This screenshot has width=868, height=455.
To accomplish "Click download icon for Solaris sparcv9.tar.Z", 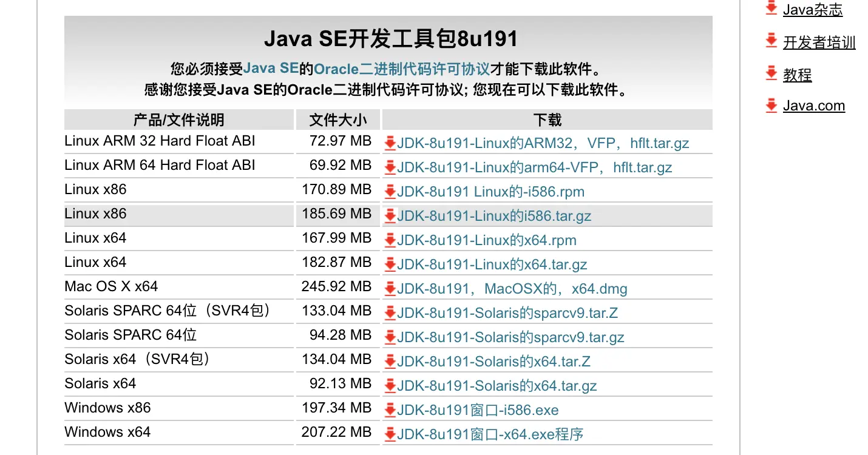I will [x=390, y=314].
